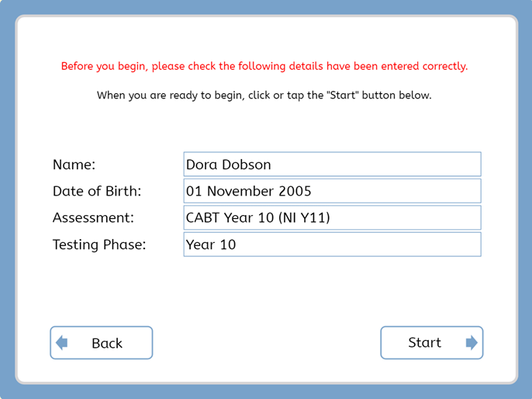Viewport: 532px width, 399px height.
Task: Select the Date of Birth field
Action: 332,191
